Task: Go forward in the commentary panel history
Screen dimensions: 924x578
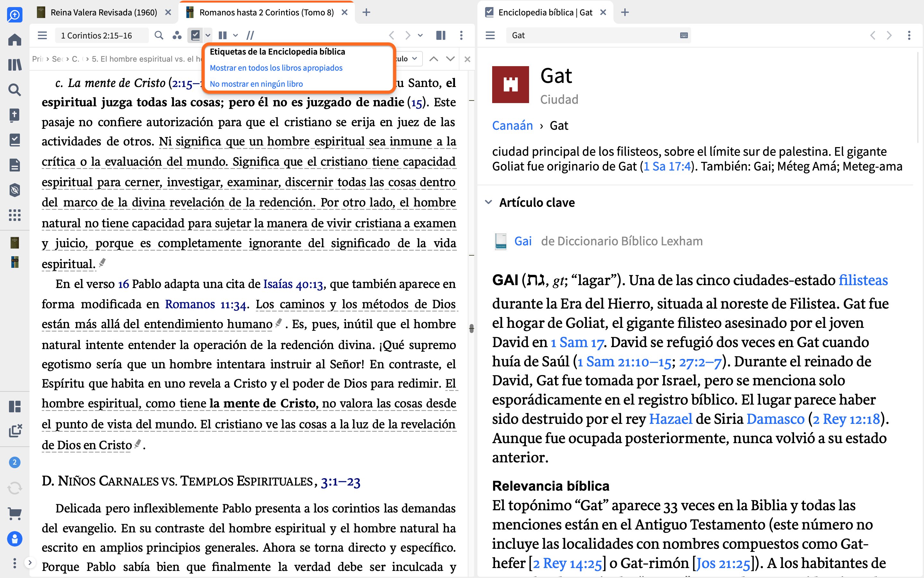Action: (x=408, y=36)
